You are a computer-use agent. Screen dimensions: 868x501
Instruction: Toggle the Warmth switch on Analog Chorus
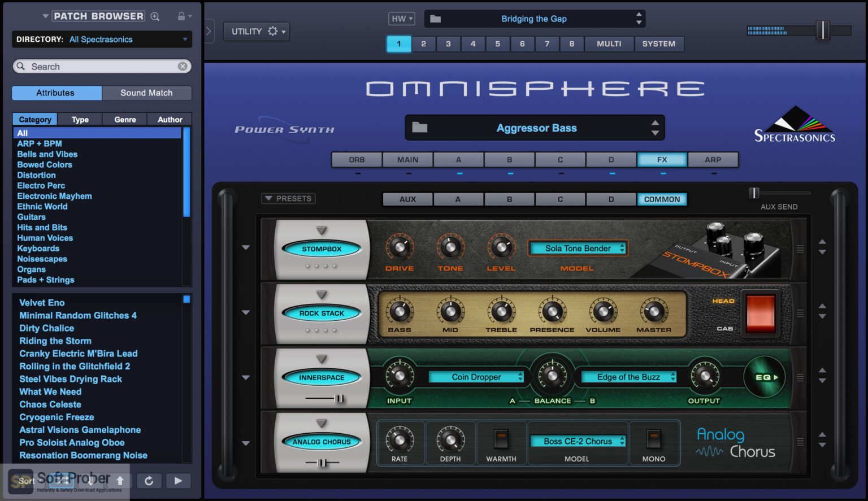(x=501, y=438)
